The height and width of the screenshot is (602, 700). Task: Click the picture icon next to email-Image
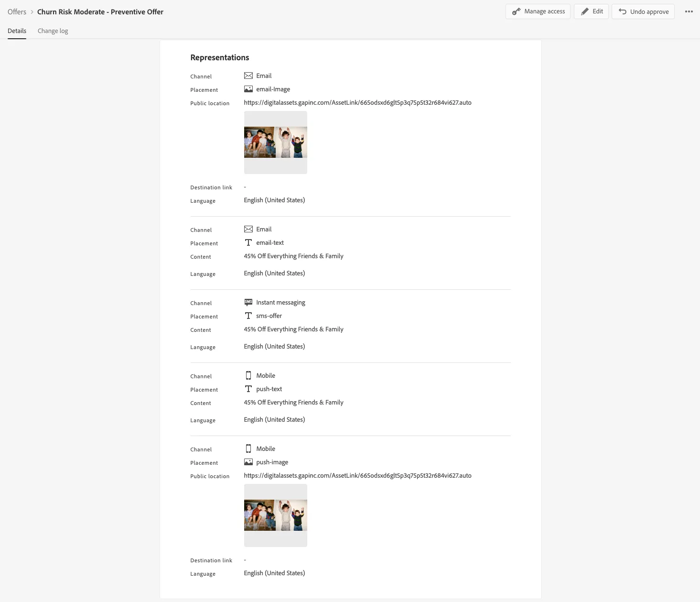248,89
